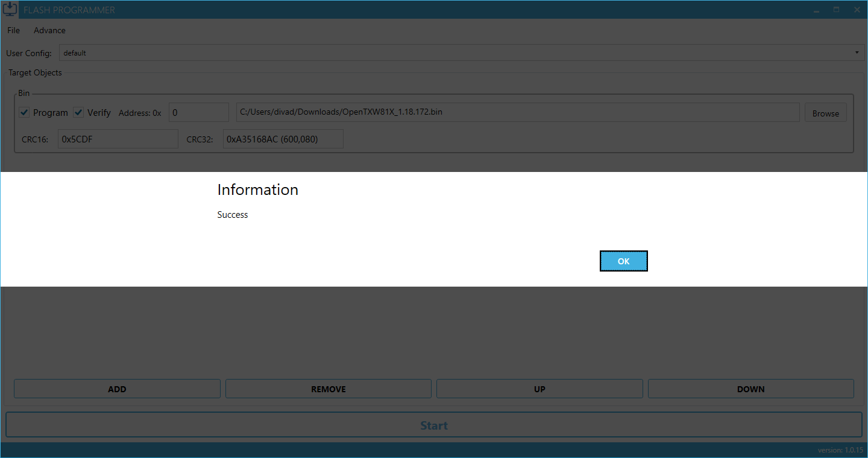Click the bin file path field
The image size is (868, 458).
pyautogui.click(x=518, y=112)
